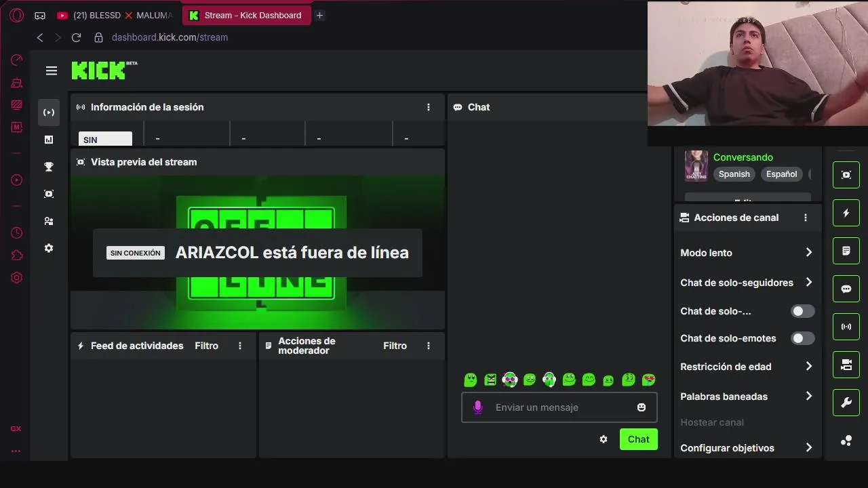Open the community users sidebar icon
The width and height of the screenshot is (868, 488).
click(x=49, y=221)
